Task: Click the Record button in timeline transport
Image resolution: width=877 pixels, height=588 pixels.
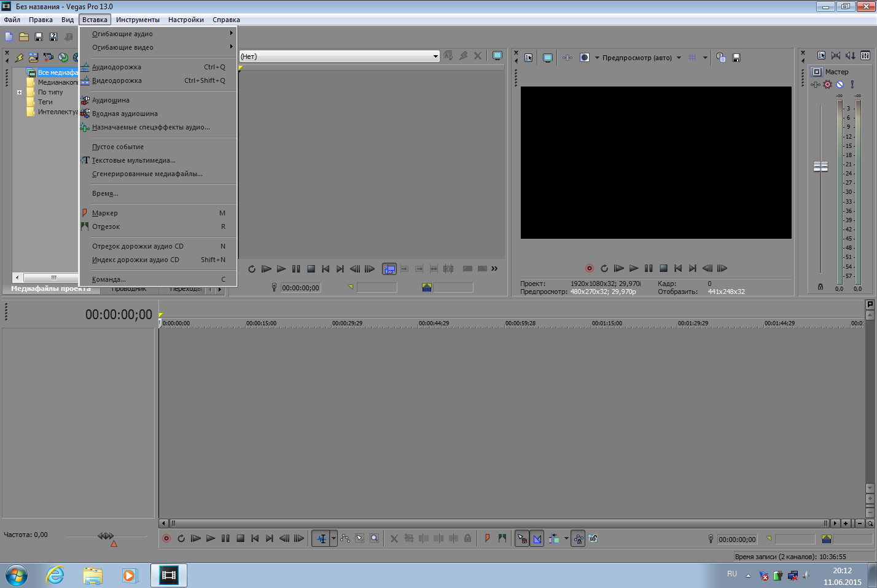Action: click(x=166, y=538)
